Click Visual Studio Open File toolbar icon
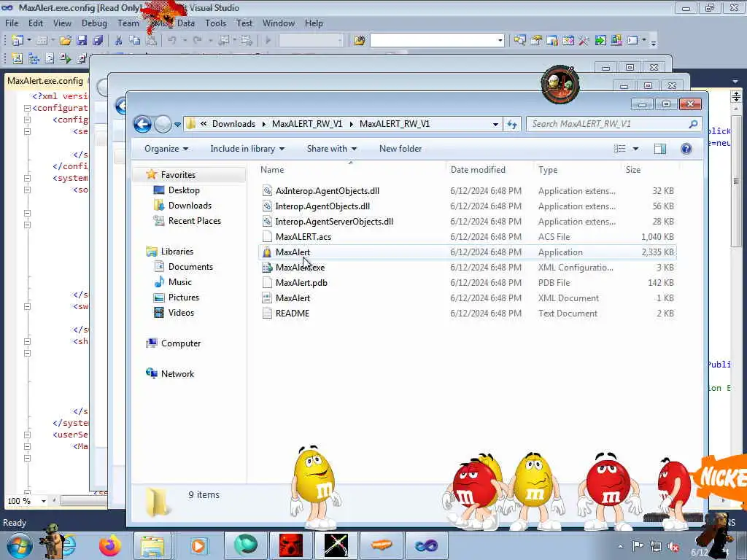 [65, 41]
